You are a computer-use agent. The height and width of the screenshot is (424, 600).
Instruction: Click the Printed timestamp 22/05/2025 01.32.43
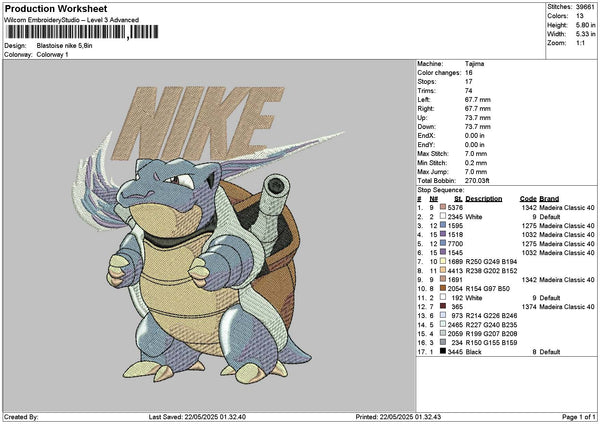pyautogui.click(x=410, y=417)
